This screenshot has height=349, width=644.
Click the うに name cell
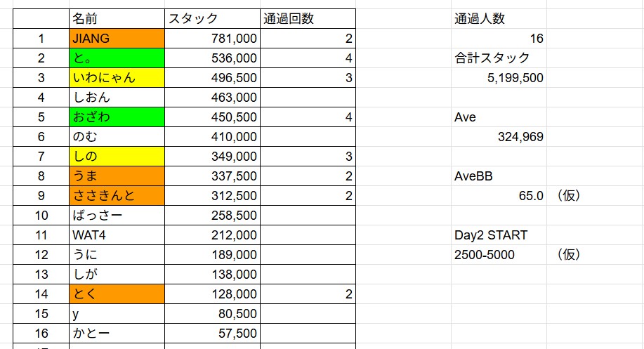tap(117, 255)
